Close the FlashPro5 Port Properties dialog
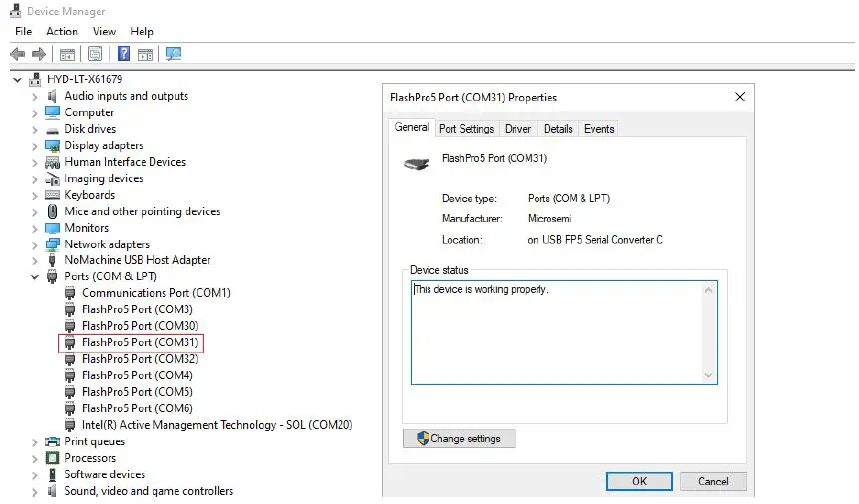The width and height of the screenshot is (859, 504). (x=740, y=97)
